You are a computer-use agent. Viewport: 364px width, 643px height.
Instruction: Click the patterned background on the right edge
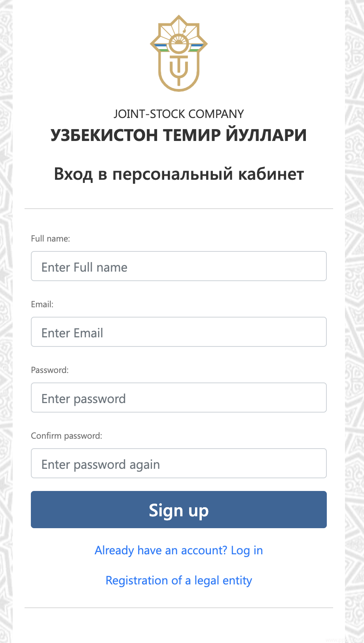tap(355, 317)
